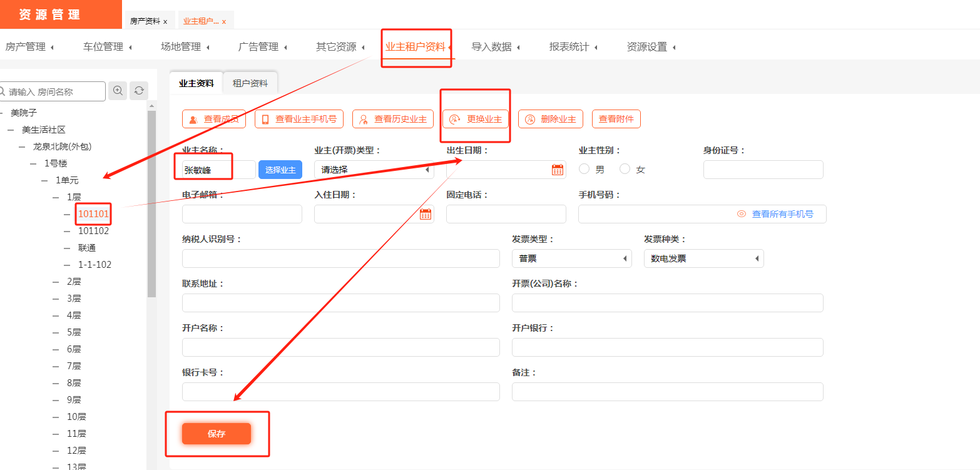
Task: Open calendar picker for 出生日期
Action: (x=557, y=170)
